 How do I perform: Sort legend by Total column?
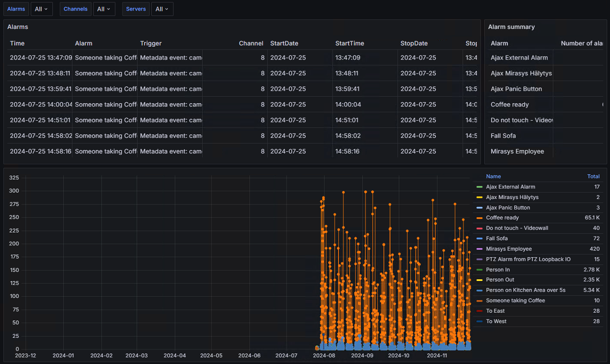[593, 176]
